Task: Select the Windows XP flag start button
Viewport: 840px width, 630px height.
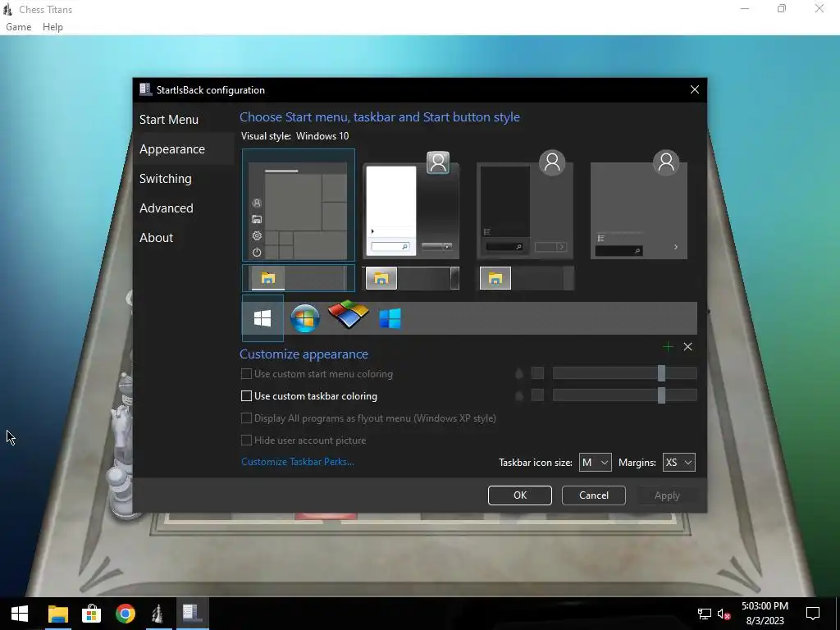Action: [x=348, y=315]
